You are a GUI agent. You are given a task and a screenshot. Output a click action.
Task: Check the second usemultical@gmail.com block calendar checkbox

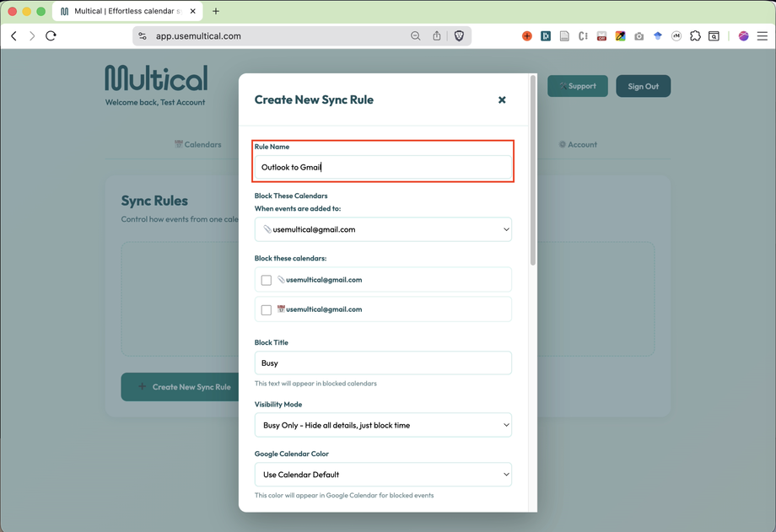click(267, 309)
